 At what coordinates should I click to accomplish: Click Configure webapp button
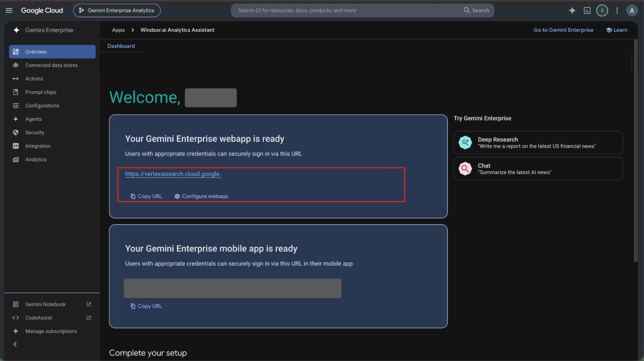pyautogui.click(x=201, y=196)
